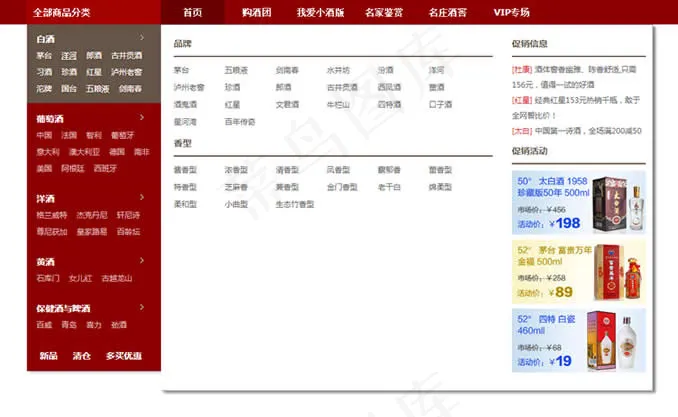Click the 生态竹香型 aroma link

click(295, 204)
